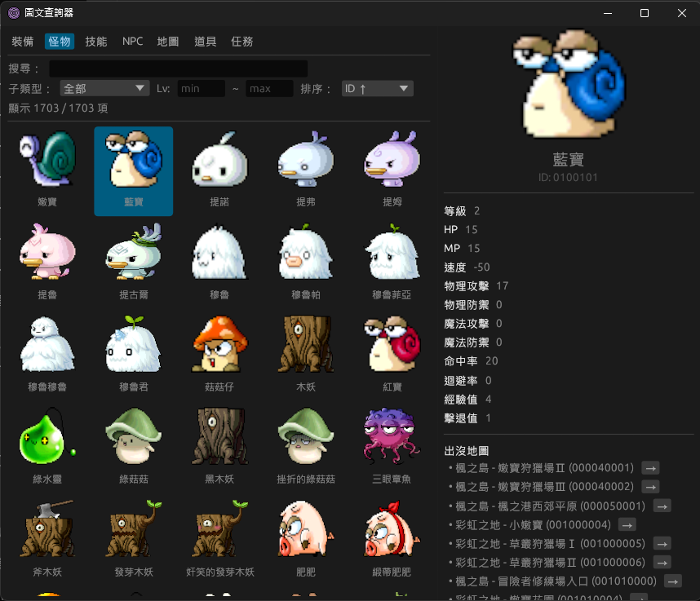The width and height of the screenshot is (700, 601).
Task: Click the 固文查詢器 app icon in title bar
Action: 14,13
